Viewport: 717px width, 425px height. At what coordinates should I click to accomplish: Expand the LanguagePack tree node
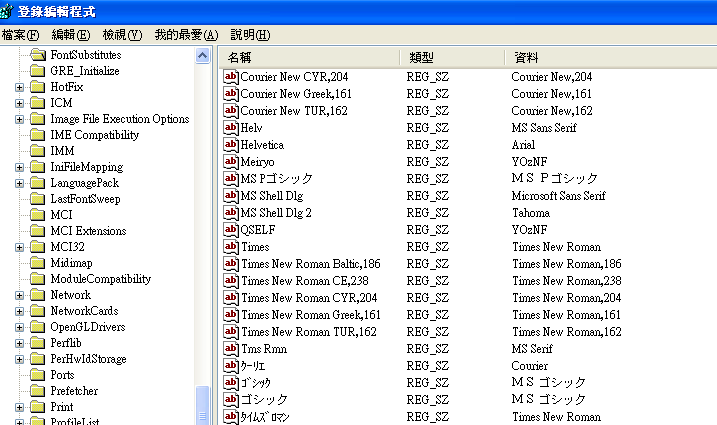coord(19,183)
